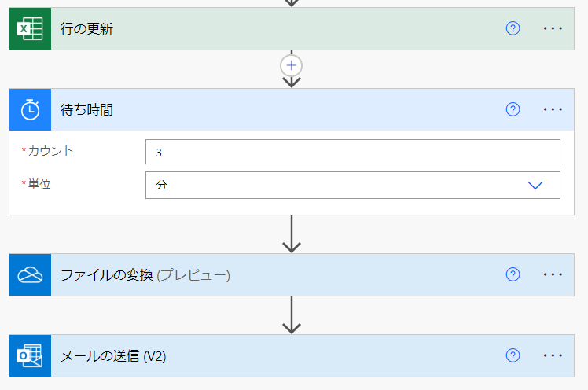This screenshot has width=588, height=390.
Task: Click the OneDrive icon on ファイルの変換 step
Action: [x=30, y=274]
